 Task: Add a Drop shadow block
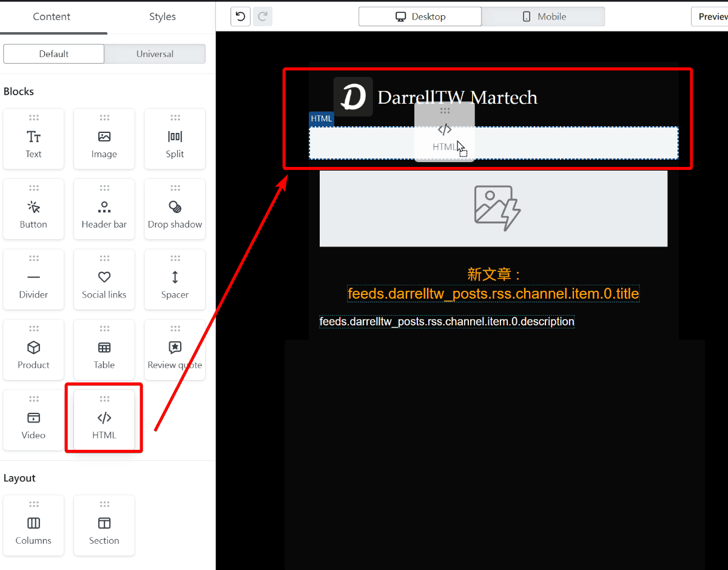tap(175, 209)
